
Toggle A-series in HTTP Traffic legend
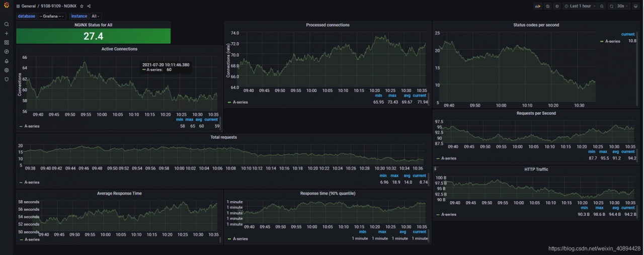[449, 214]
